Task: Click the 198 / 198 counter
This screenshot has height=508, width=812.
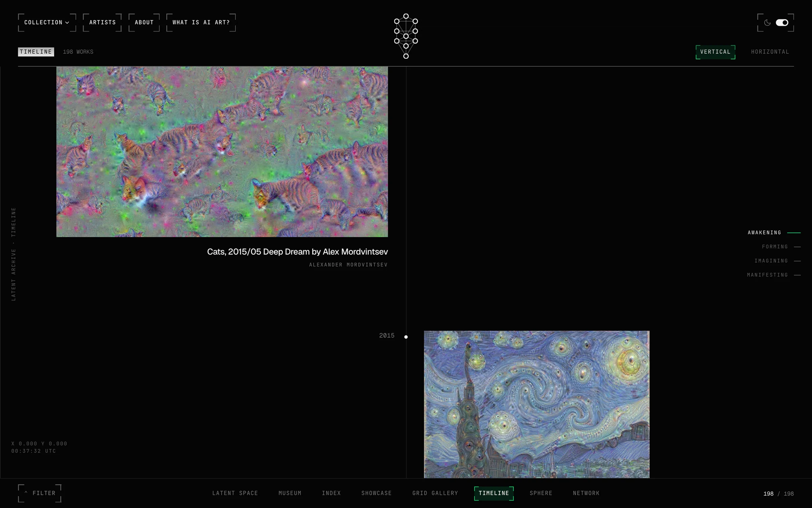Action: (779, 494)
